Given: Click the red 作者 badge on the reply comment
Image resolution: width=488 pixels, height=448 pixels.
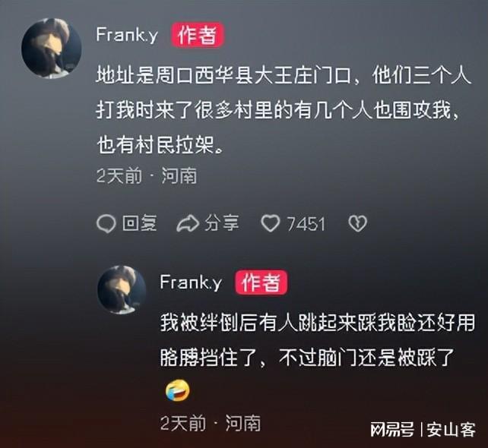Looking at the screenshot, I should pyautogui.click(x=261, y=282).
